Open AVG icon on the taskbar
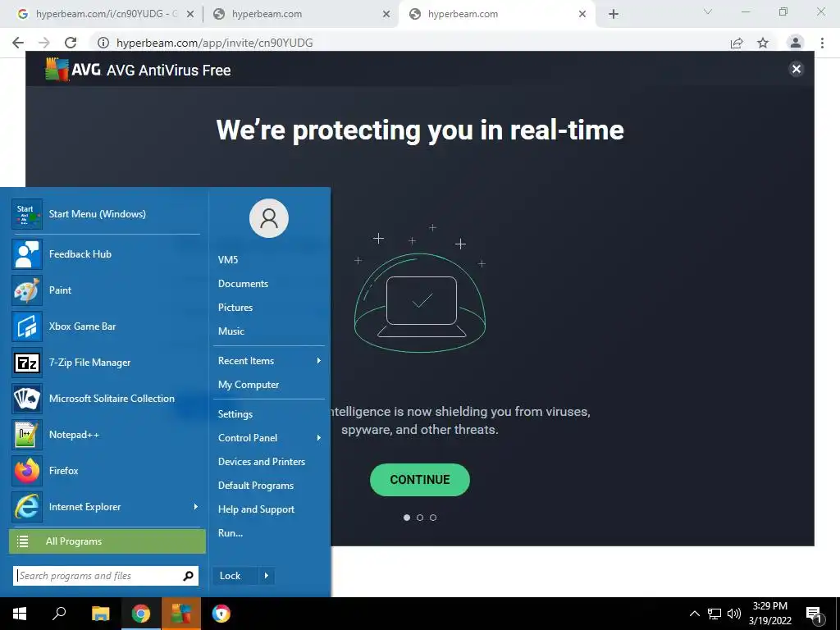This screenshot has width=840, height=630. click(x=181, y=614)
